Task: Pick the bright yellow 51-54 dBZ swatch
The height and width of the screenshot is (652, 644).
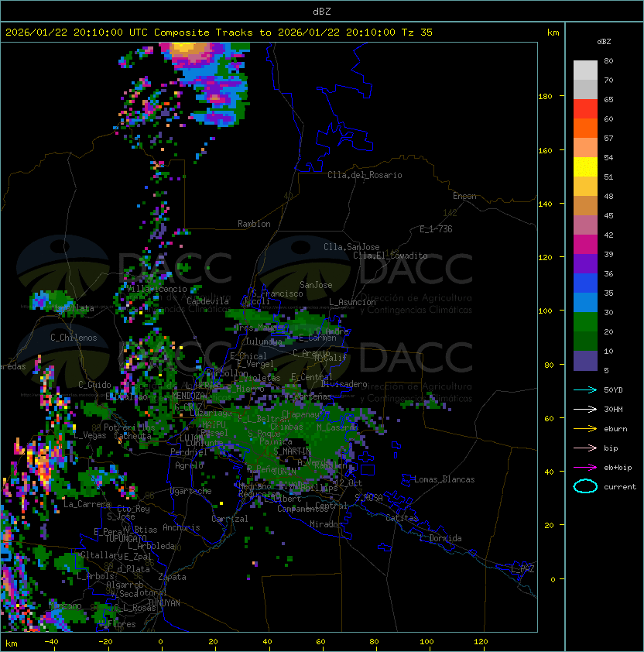Action: (x=585, y=167)
